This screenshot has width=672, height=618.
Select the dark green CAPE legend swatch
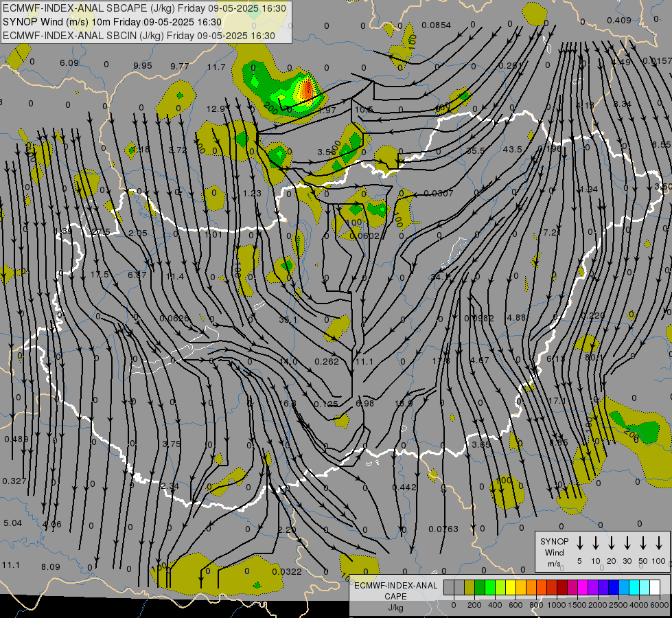click(x=480, y=588)
